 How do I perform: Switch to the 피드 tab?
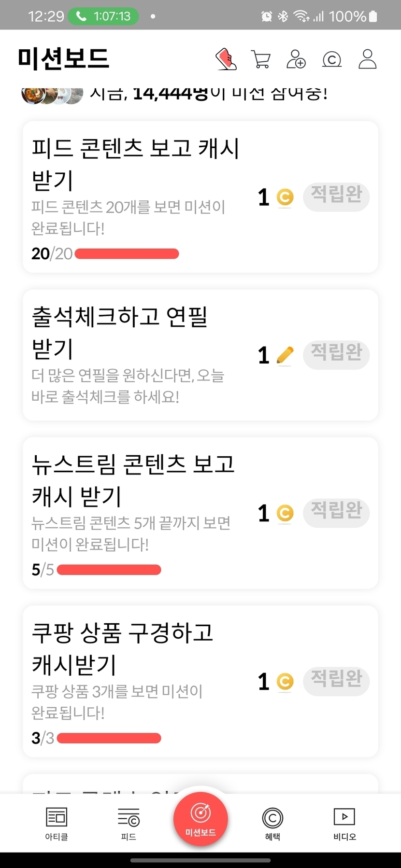[129, 824]
